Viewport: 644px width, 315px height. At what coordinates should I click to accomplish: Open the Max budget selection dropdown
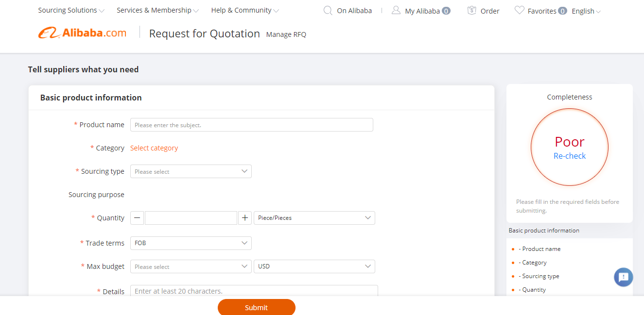coord(191,266)
